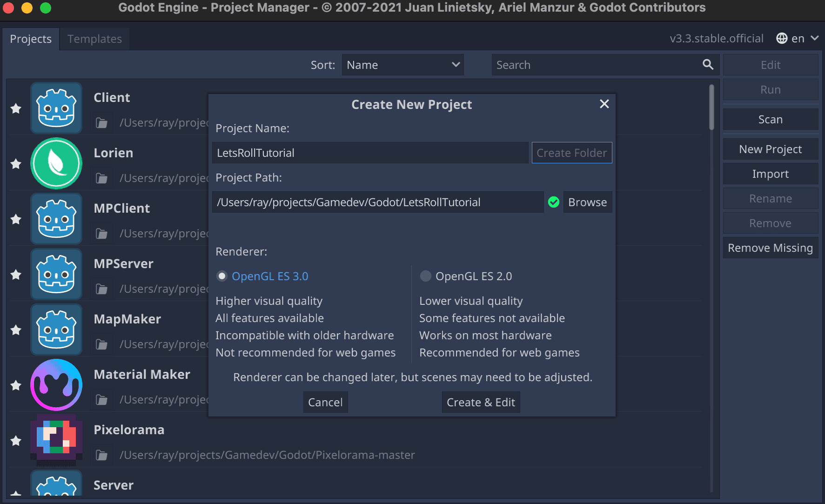The width and height of the screenshot is (825, 504).
Task: Select the OpenGL ES 3.0 renderer
Action: (262, 276)
